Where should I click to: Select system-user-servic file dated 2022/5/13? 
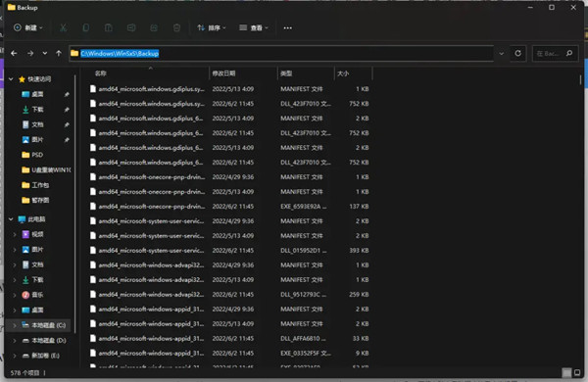pos(229,235)
